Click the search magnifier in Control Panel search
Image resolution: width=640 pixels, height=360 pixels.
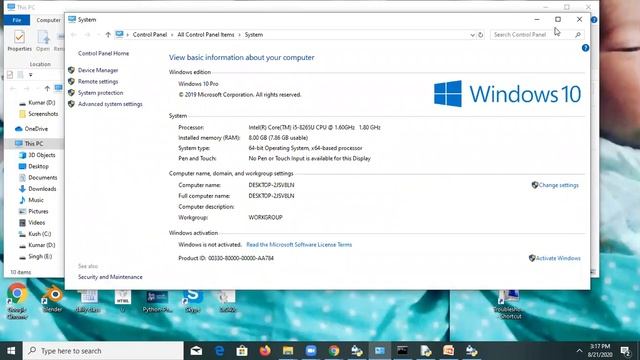pos(578,35)
